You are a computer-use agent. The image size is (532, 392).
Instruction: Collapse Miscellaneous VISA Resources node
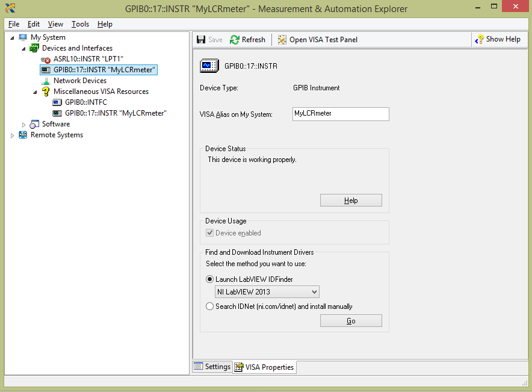click(x=35, y=92)
